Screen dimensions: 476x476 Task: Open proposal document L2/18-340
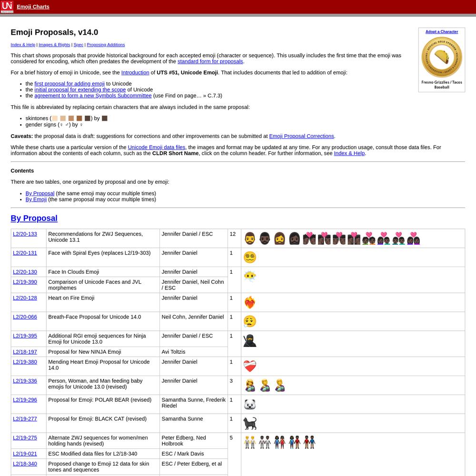pos(25,464)
